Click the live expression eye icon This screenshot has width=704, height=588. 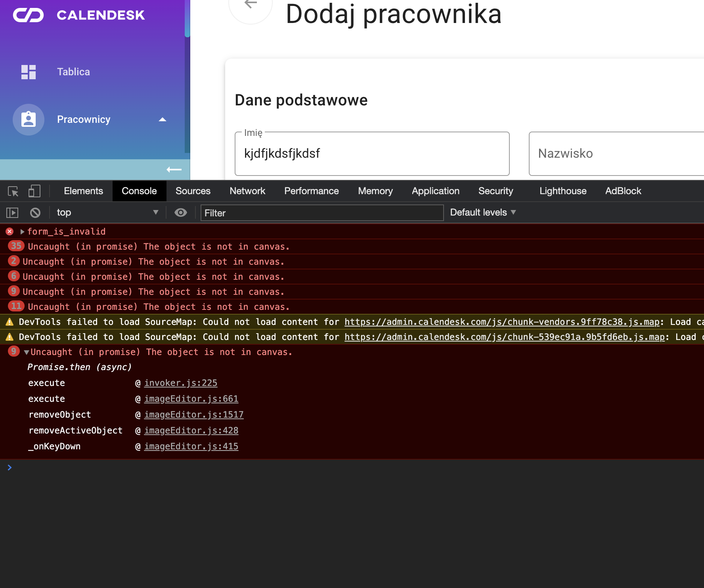point(181,212)
